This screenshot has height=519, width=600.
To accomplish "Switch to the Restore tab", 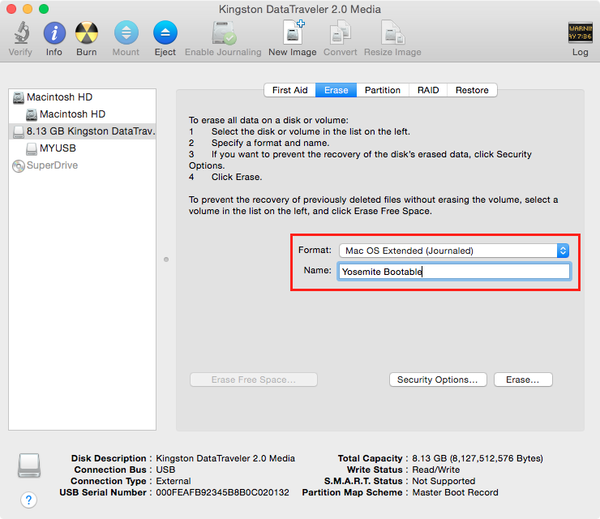I will click(x=472, y=90).
